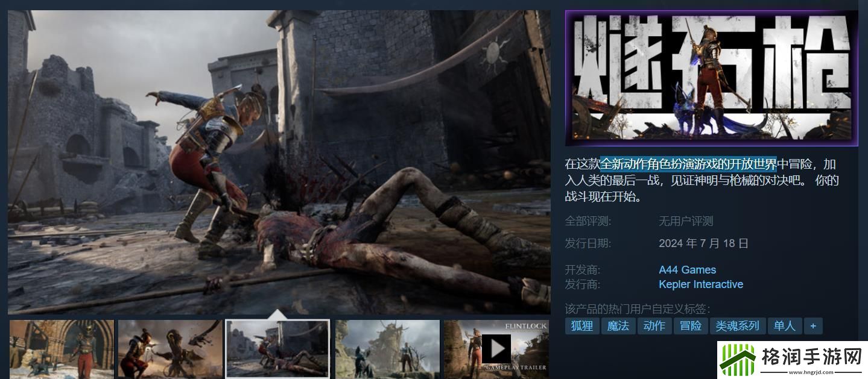
Task: Click the large main screenshot preview
Action: click(x=279, y=161)
